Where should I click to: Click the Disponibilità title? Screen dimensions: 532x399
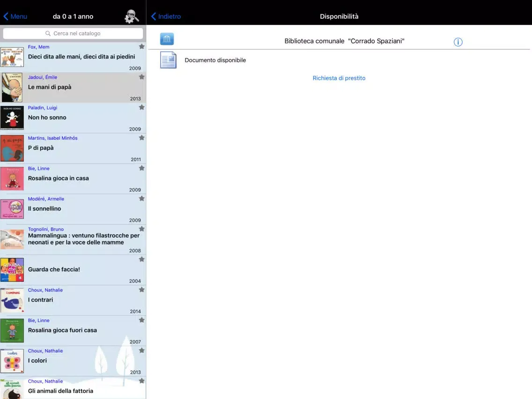339,16
